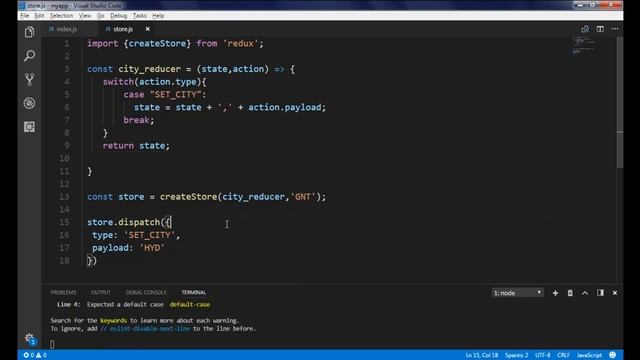Open the View menu

(85, 16)
